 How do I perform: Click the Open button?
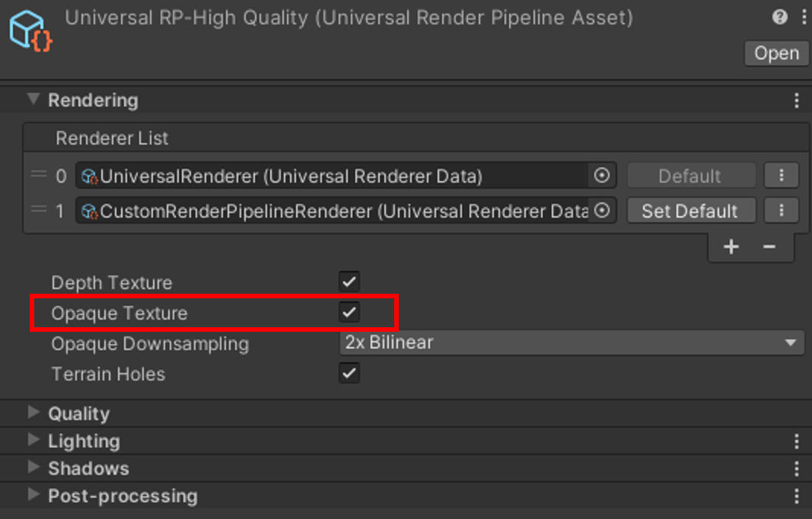776,53
